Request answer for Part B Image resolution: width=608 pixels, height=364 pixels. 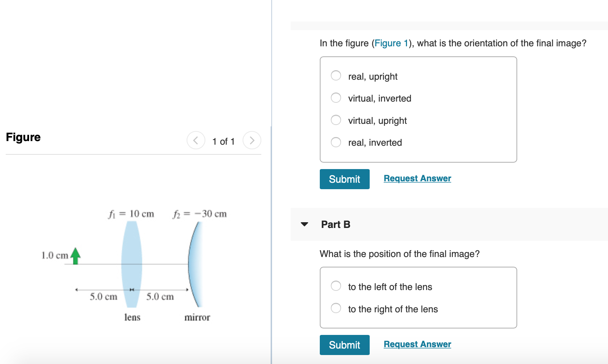[417, 344]
